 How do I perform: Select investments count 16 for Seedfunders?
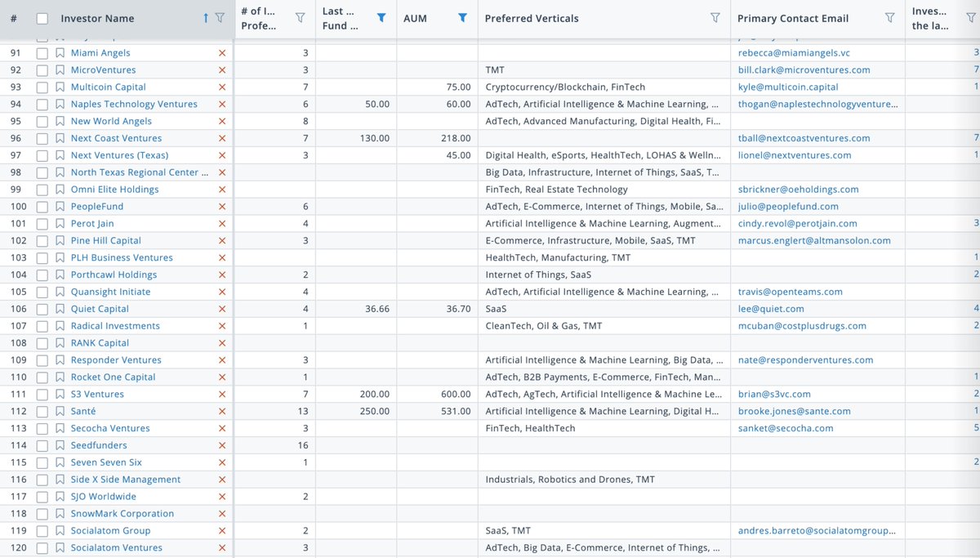tap(303, 446)
